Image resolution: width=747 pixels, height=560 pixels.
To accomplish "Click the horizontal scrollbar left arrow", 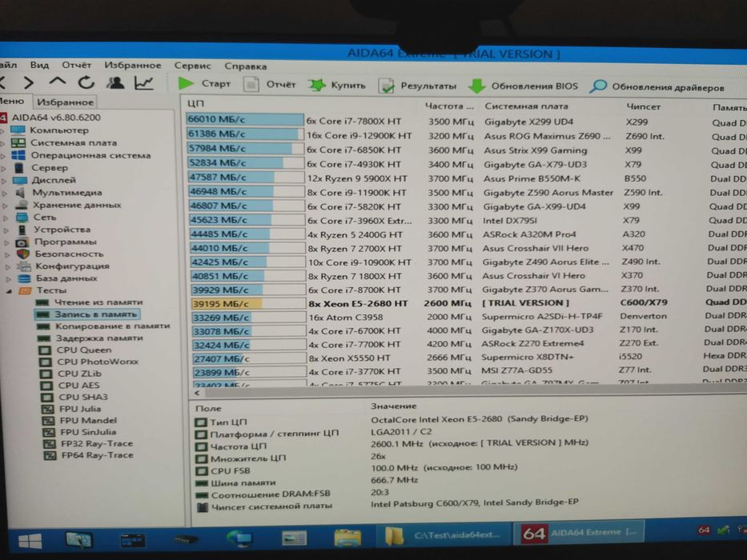I will point(197,393).
